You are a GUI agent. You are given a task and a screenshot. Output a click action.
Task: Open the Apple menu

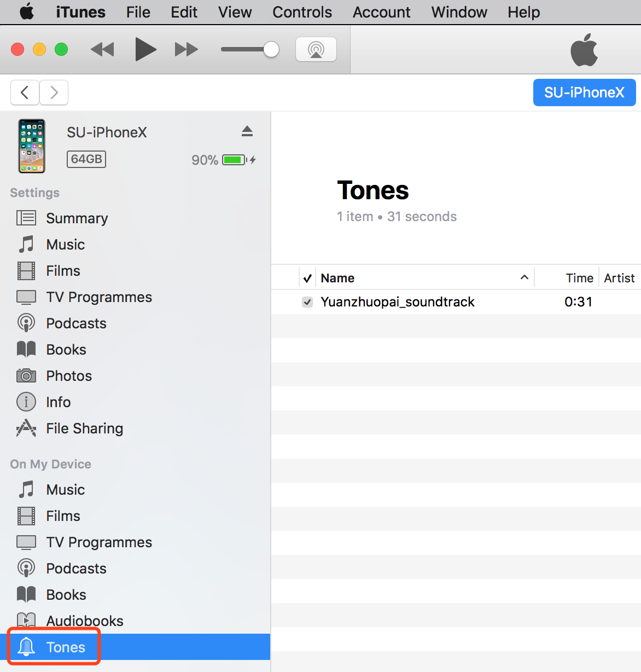click(x=26, y=12)
